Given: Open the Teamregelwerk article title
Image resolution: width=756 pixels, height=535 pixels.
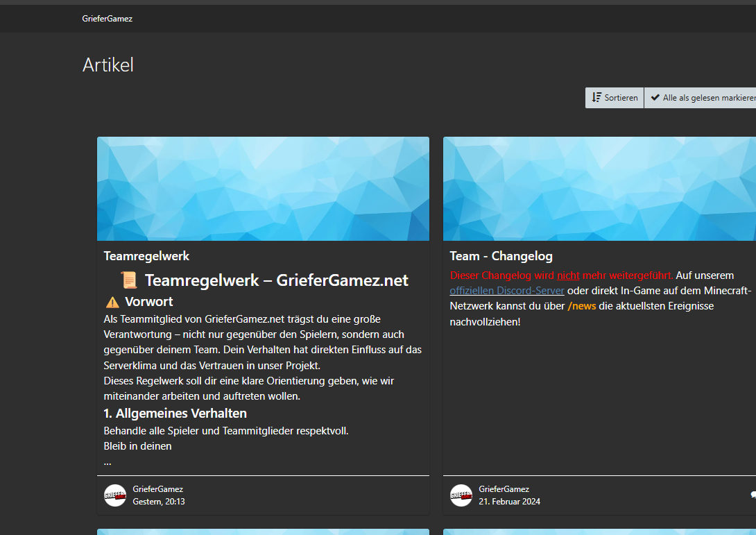Looking at the screenshot, I should [146, 256].
